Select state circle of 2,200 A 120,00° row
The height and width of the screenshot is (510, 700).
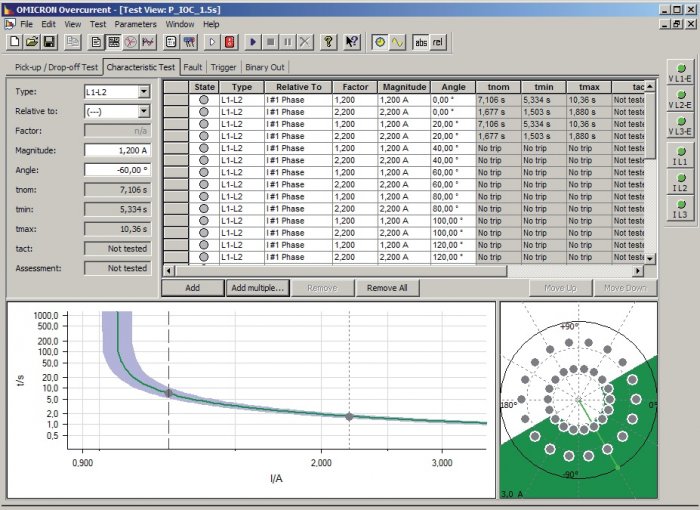tap(204, 257)
